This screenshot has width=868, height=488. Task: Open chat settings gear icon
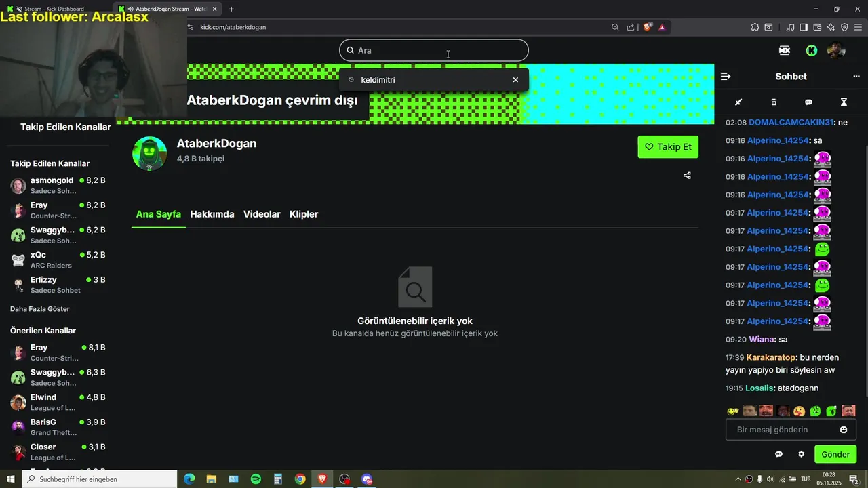point(802,454)
